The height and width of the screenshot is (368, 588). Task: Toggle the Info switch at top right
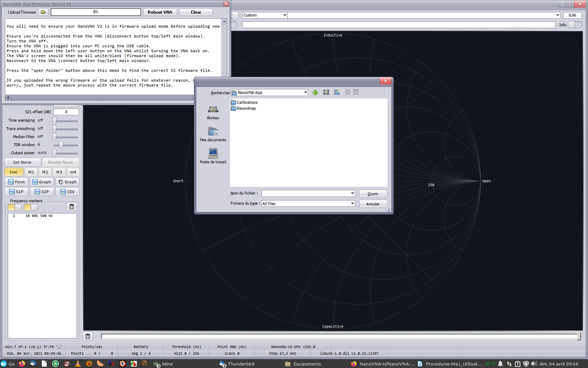pos(575,25)
